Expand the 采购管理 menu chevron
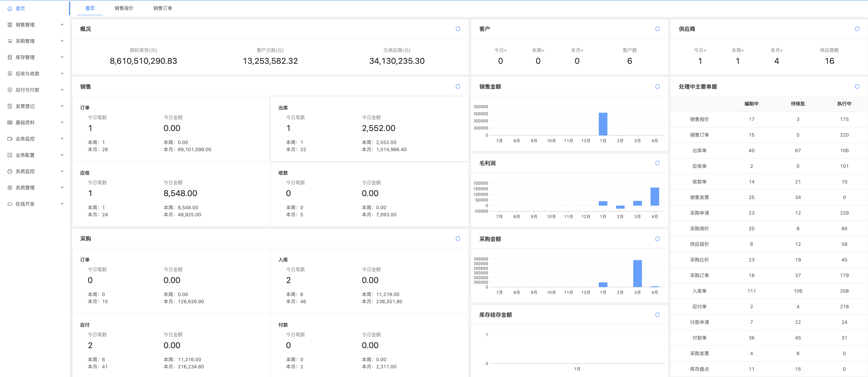Viewport: 868px width, 377px height. (62, 41)
